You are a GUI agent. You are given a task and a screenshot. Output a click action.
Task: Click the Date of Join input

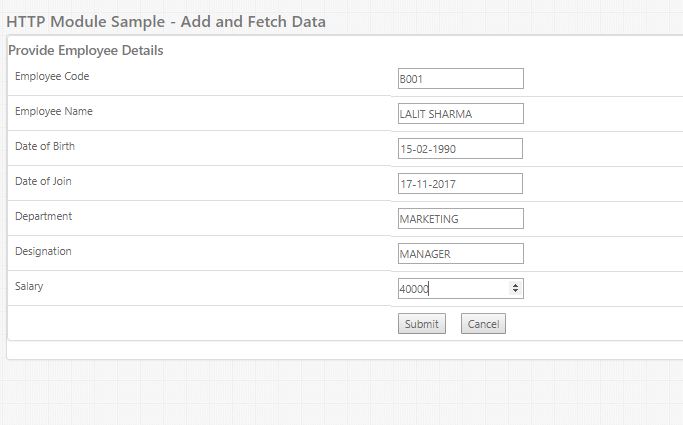click(460, 184)
